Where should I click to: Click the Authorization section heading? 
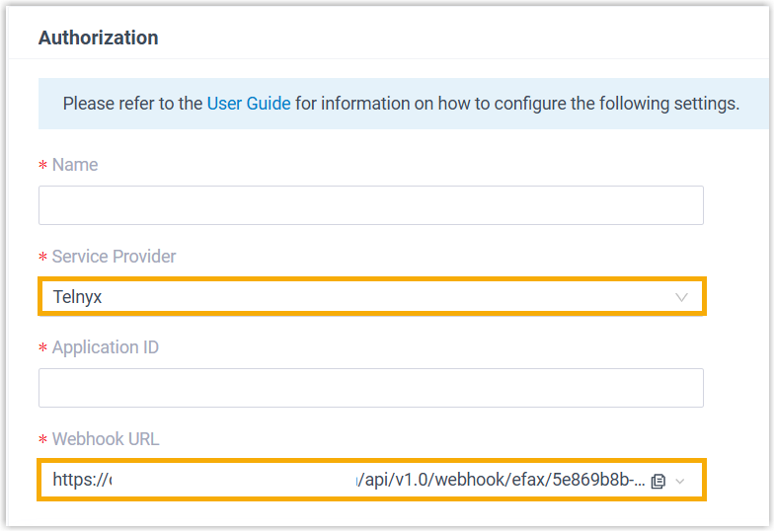(x=98, y=38)
